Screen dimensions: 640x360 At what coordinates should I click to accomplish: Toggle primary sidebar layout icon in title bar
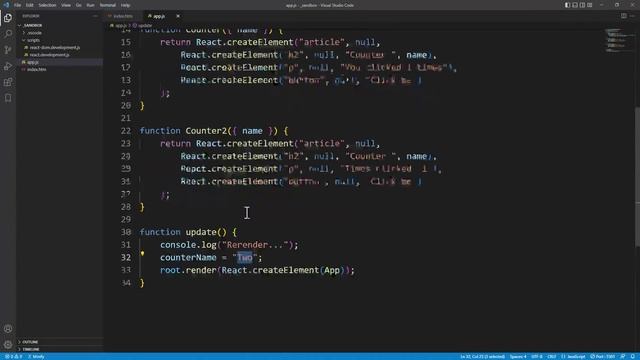click(x=567, y=5)
